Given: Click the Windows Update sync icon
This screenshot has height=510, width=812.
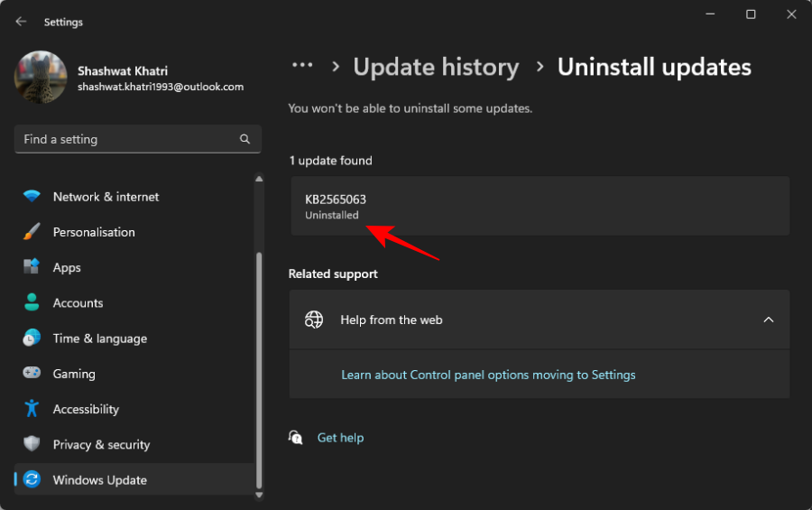Looking at the screenshot, I should 32,480.
